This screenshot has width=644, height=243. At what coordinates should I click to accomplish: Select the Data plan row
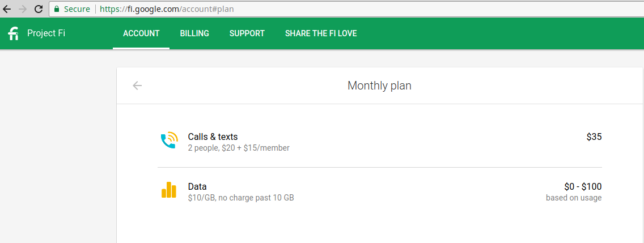pos(379,192)
